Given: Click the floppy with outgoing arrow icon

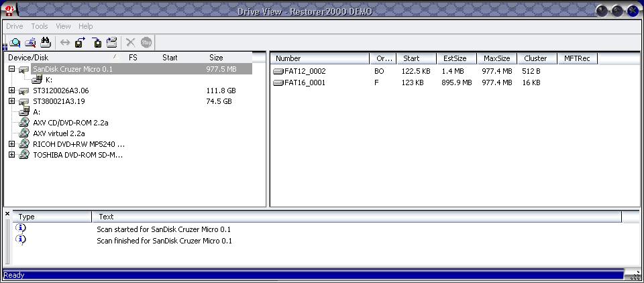Looking at the screenshot, I should (80, 42).
